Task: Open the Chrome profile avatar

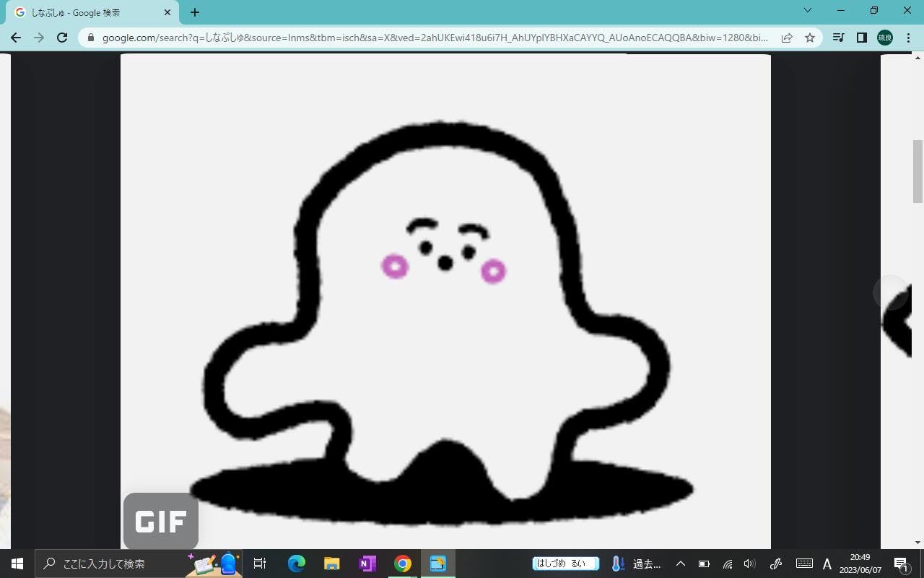Action: click(885, 38)
